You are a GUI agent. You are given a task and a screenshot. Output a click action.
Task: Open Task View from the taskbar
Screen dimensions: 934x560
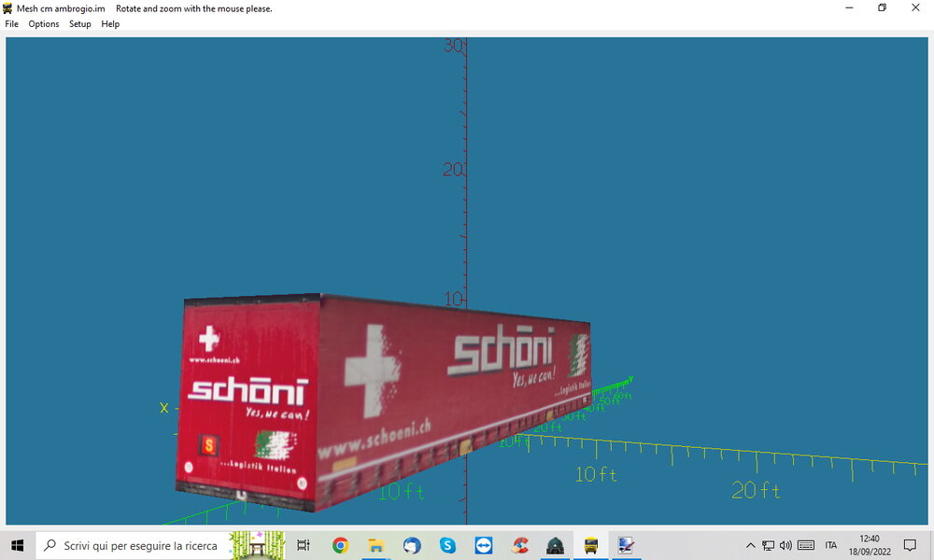pos(304,545)
